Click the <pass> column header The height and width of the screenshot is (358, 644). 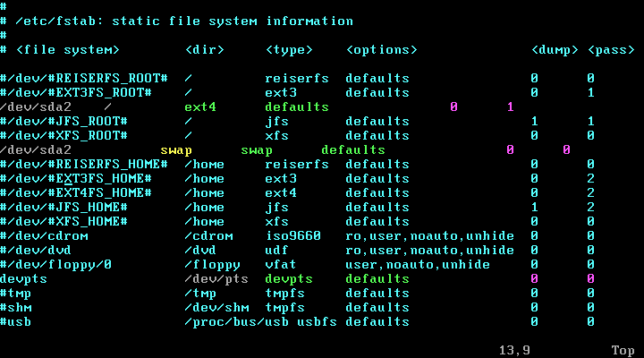pyautogui.click(x=611, y=50)
